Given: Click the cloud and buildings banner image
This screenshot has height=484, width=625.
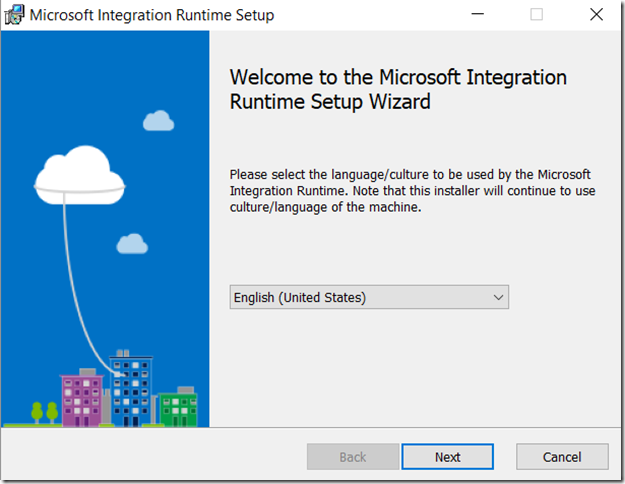Looking at the screenshot, I should point(105,229).
